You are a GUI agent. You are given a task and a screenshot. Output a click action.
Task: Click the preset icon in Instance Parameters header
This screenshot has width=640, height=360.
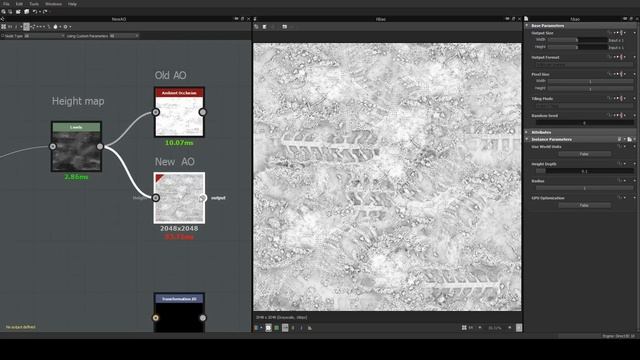point(620,139)
